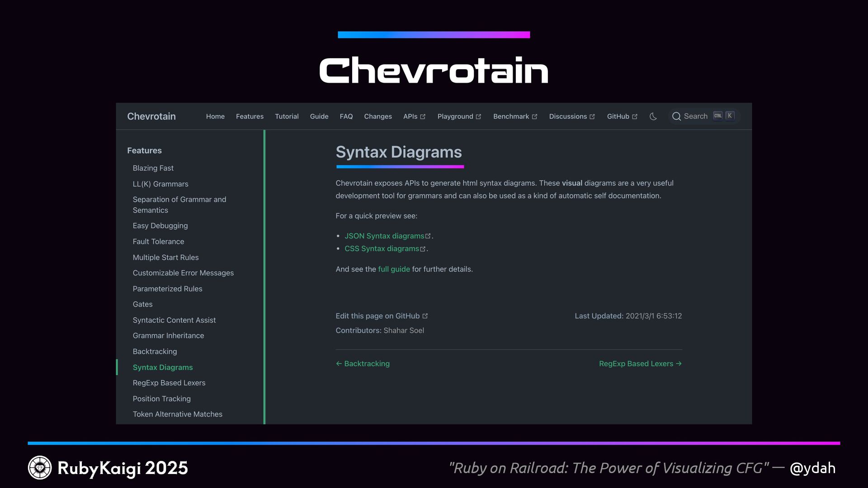Open the Features nav menu item
The image size is (868, 488).
(250, 117)
